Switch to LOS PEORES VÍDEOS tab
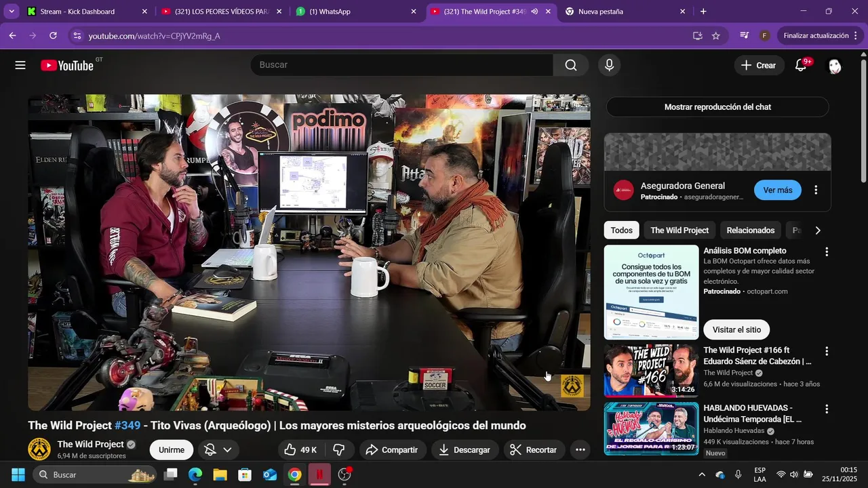The image size is (868, 488). [x=222, y=12]
